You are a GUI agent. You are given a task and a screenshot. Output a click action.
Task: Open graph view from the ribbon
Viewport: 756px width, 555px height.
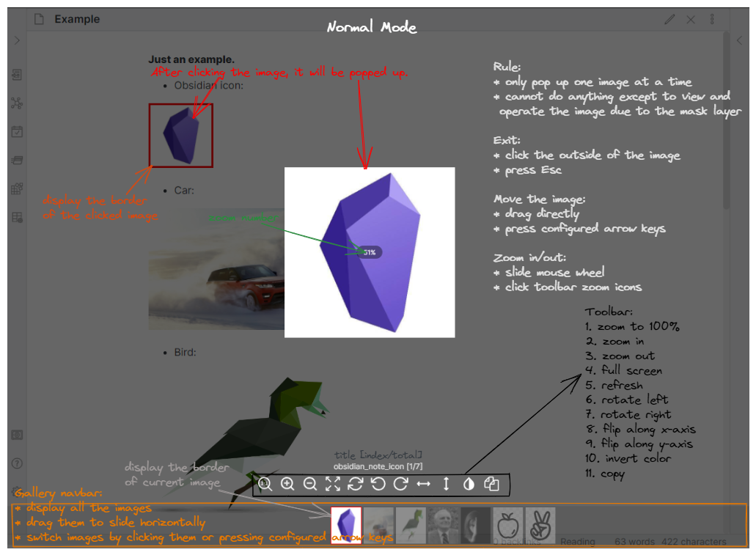point(17,103)
